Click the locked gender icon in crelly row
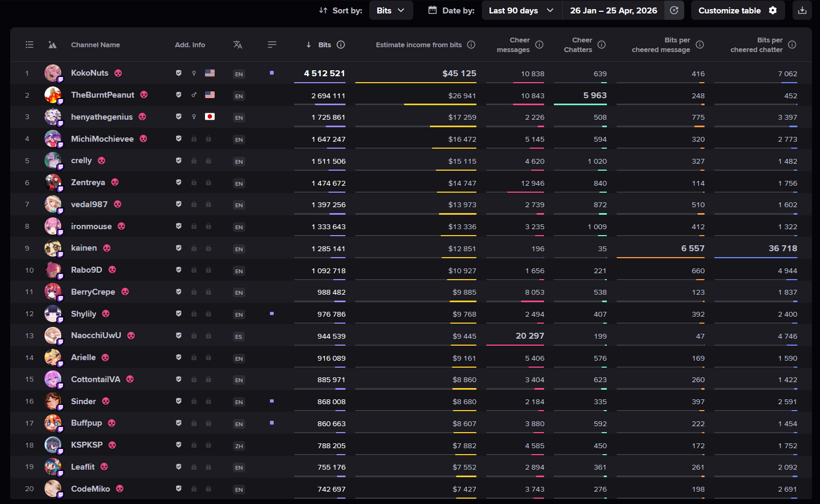820x504 pixels. coord(194,160)
